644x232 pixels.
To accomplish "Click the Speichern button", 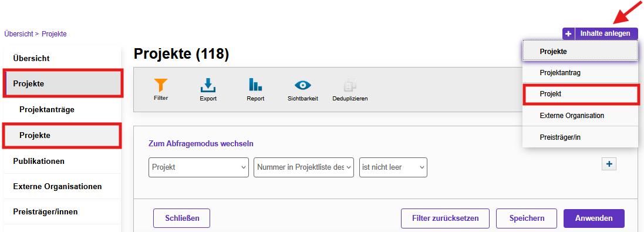I will coord(527,218).
